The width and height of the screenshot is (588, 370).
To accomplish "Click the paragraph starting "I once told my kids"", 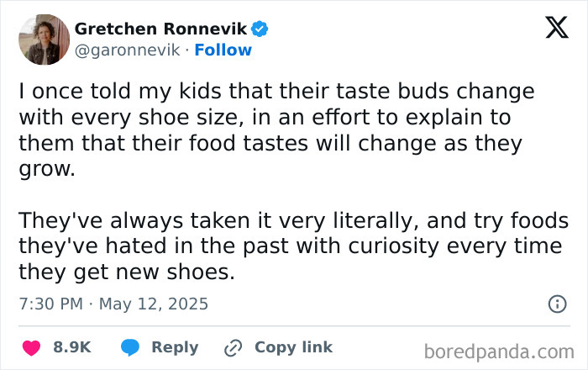I will 276,129.
